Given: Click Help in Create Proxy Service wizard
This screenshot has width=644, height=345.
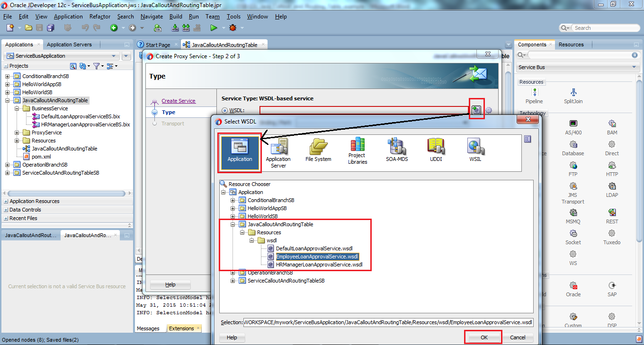Looking at the screenshot, I should coord(170,284).
